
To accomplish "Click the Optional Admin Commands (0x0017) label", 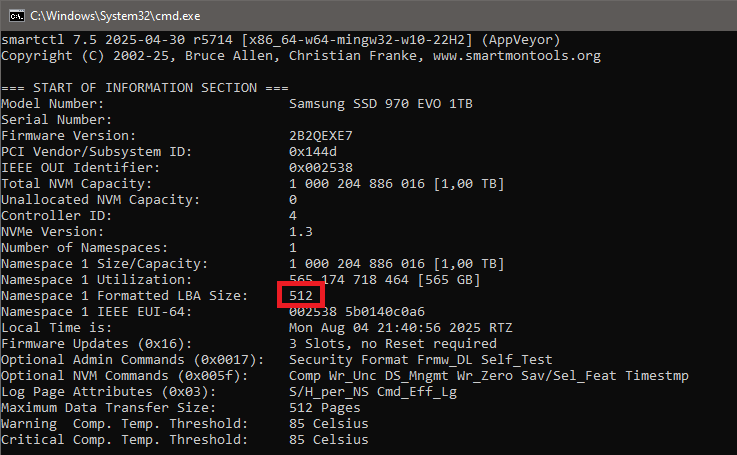I will click(x=132, y=360).
